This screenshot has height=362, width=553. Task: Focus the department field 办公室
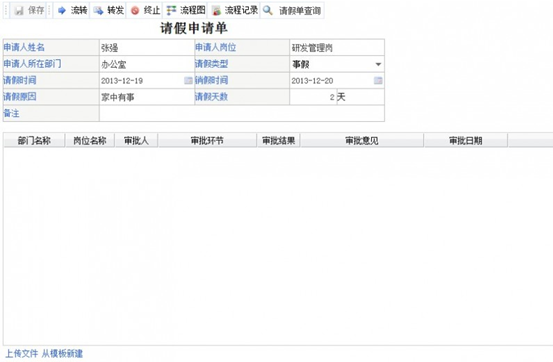pos(146,64)
